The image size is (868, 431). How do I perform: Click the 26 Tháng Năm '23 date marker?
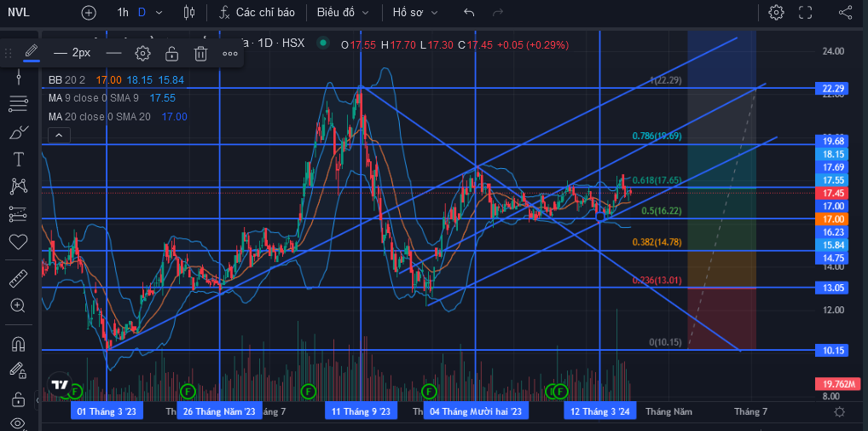click(220, 411)
